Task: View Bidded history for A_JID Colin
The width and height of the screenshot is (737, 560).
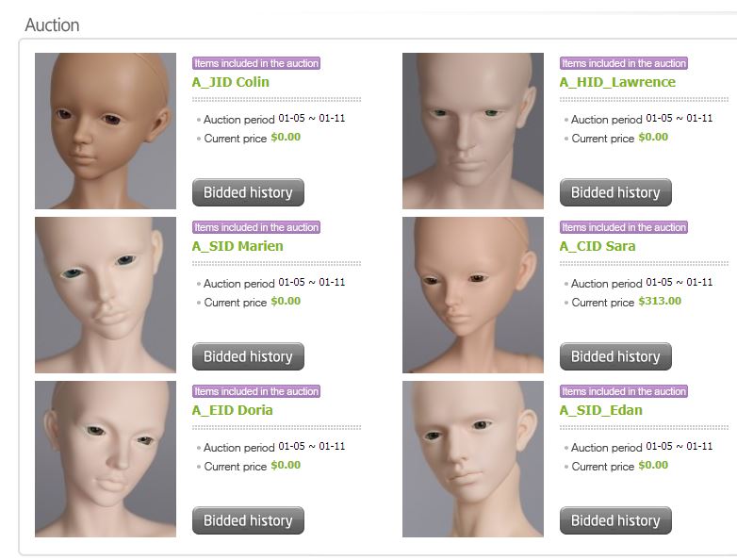Action: point(248,192)
